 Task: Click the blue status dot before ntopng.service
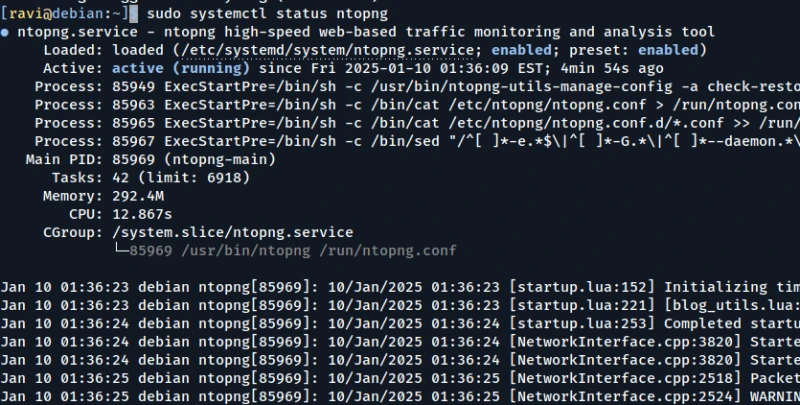[x=5, y=32]
